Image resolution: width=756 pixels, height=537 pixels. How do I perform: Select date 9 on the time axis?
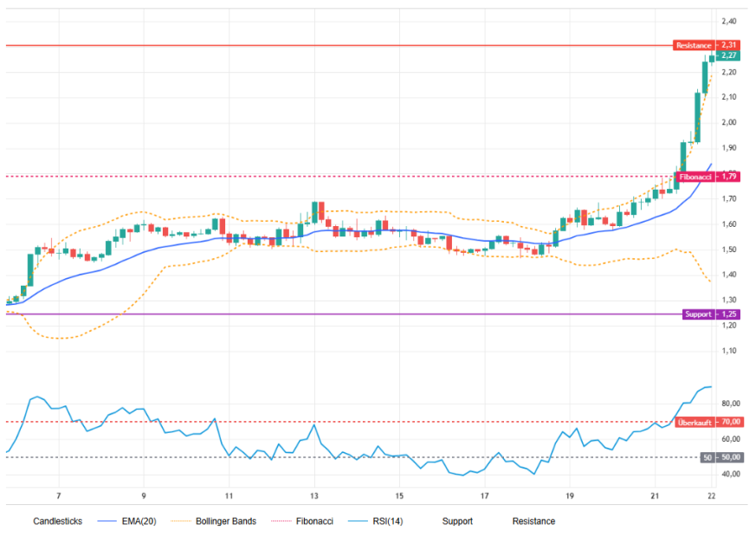[144, 496]
